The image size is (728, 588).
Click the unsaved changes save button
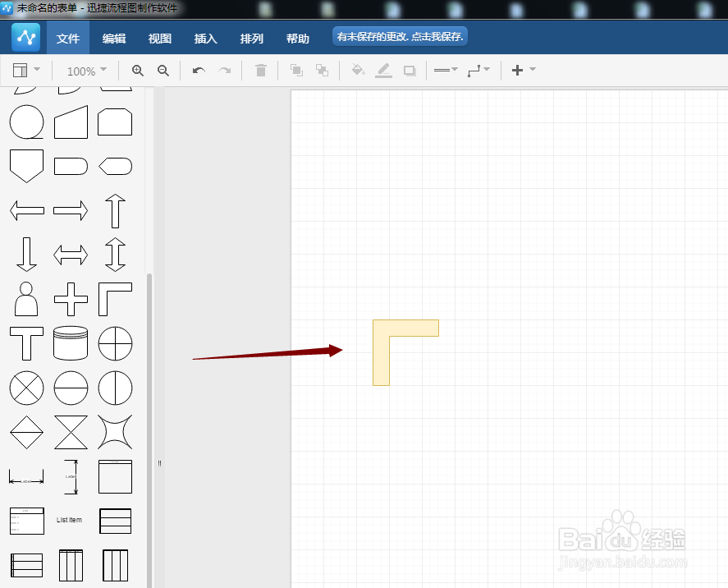(400, 37)
